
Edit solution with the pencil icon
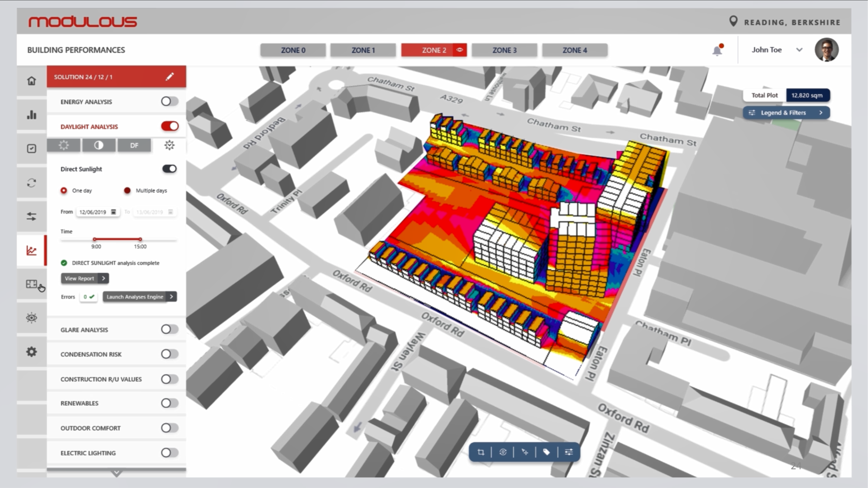tap(170, 77)
